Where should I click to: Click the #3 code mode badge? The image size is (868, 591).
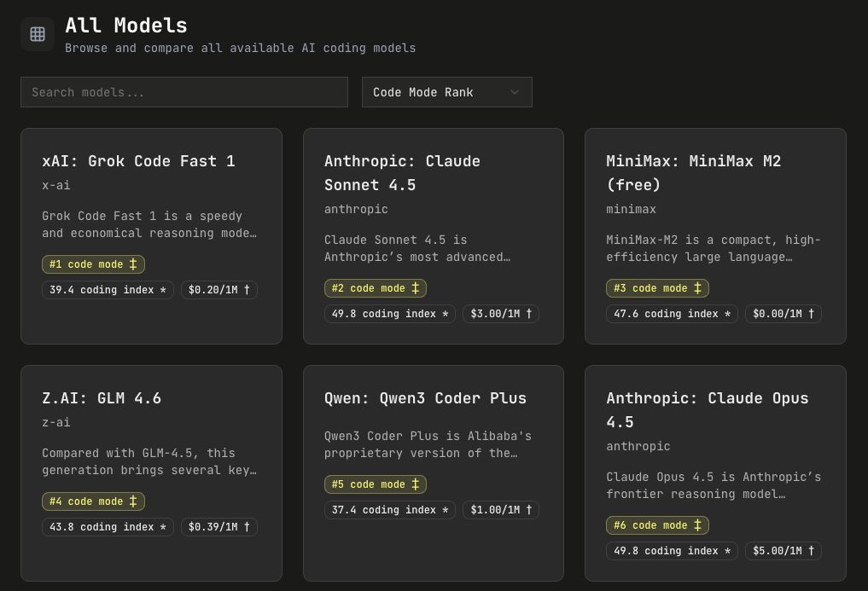pyautogui.click(x=657, y=287)
